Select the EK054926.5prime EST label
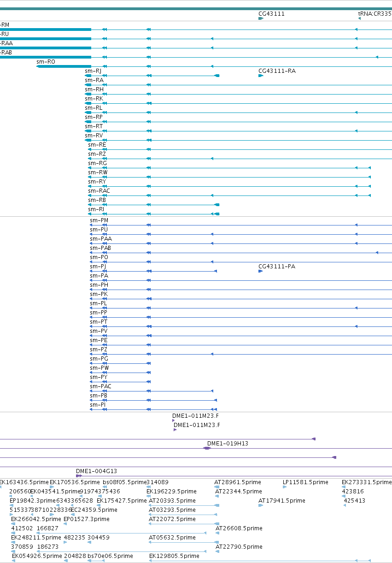Screen dimensions: 392x563 (37, 556)
